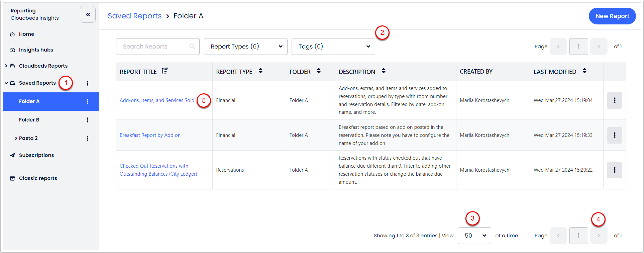This screenshot has width=644, height=253.
Task: Open Add-ons, Items, and Services Sold report
Action: coord(157,100)
